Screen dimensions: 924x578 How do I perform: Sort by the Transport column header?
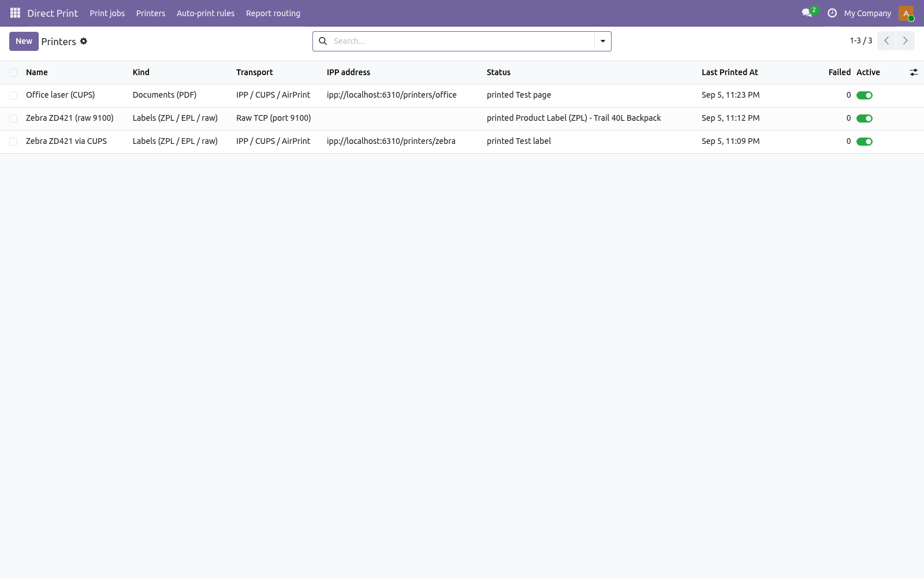pos(255,72)
